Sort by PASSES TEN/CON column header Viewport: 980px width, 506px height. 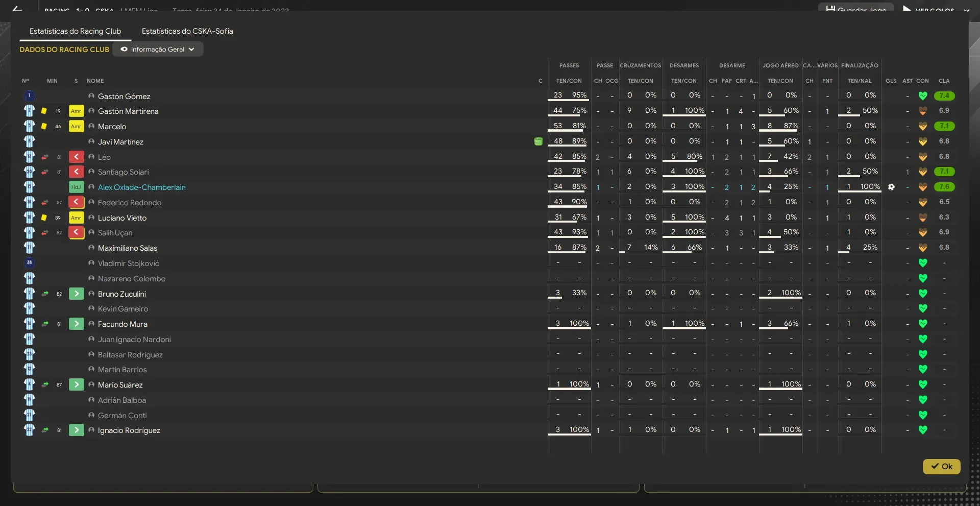click(x=569, y=81)
